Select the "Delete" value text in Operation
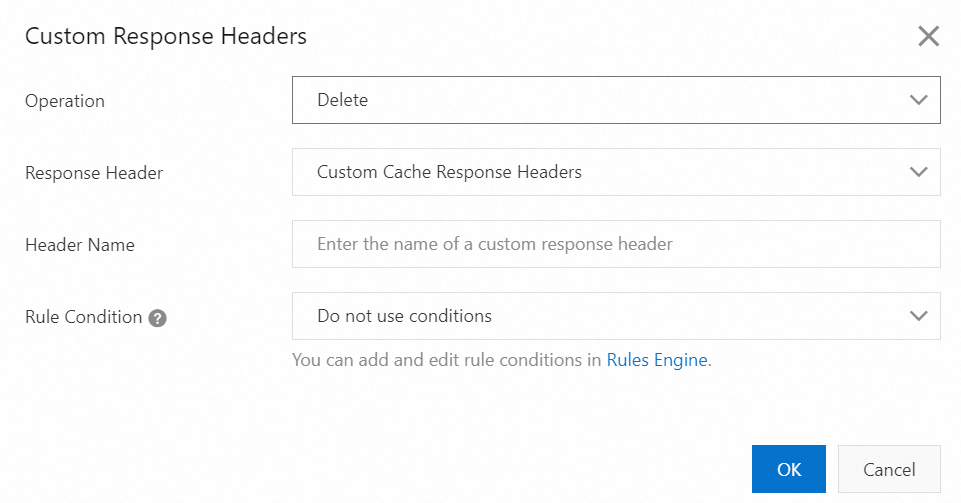This screenshot has height=503, width=961. pyautogui.click(x=343, y=100)
